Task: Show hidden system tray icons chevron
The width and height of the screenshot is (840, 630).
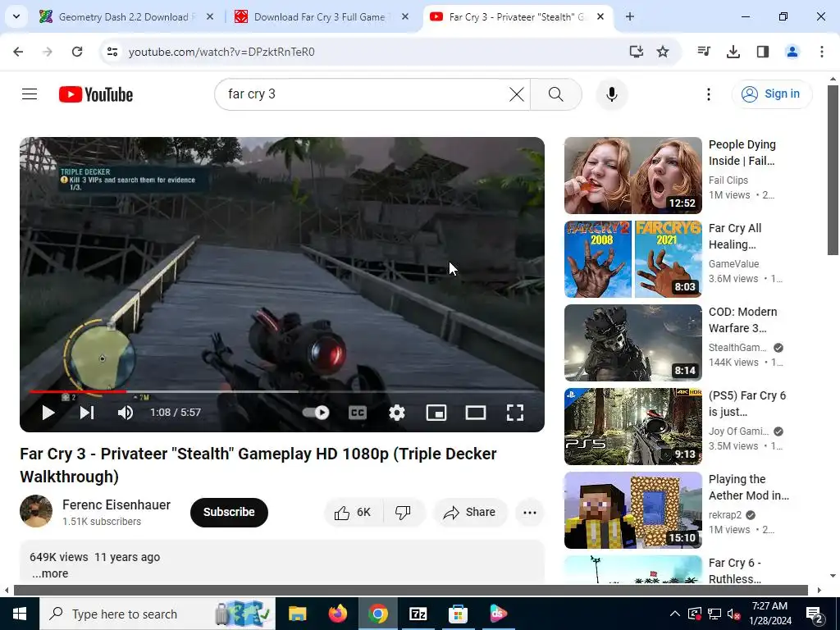Action: point(675,614)
